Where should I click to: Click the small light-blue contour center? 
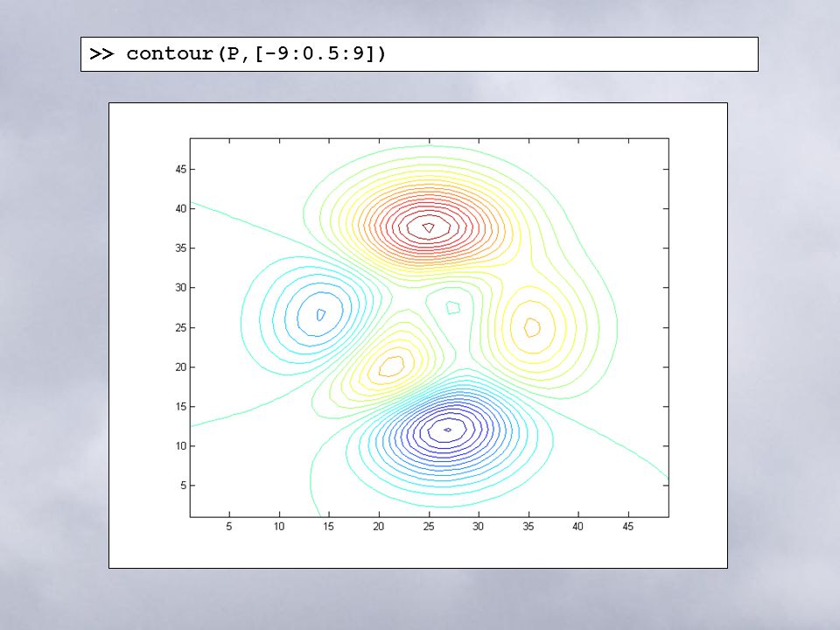[320, 314]
